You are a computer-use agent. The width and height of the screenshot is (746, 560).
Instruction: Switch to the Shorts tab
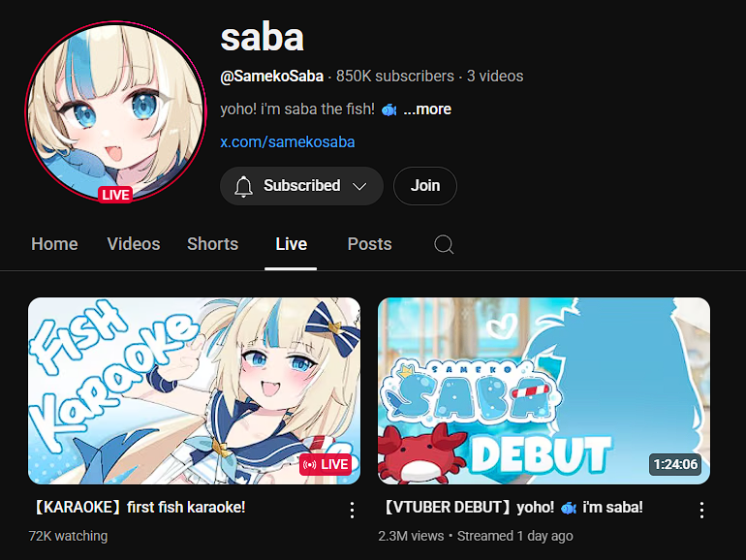212,244
